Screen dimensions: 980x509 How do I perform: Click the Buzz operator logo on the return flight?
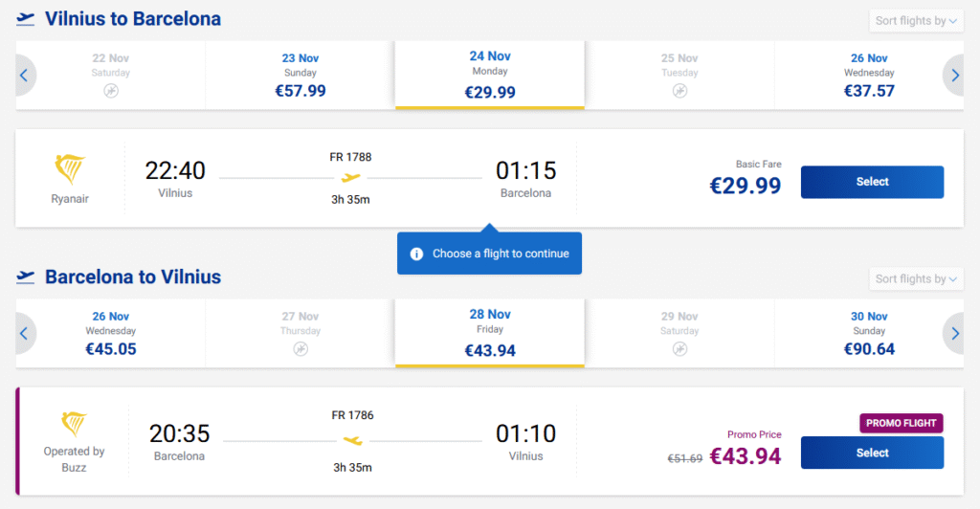point(74,426)
